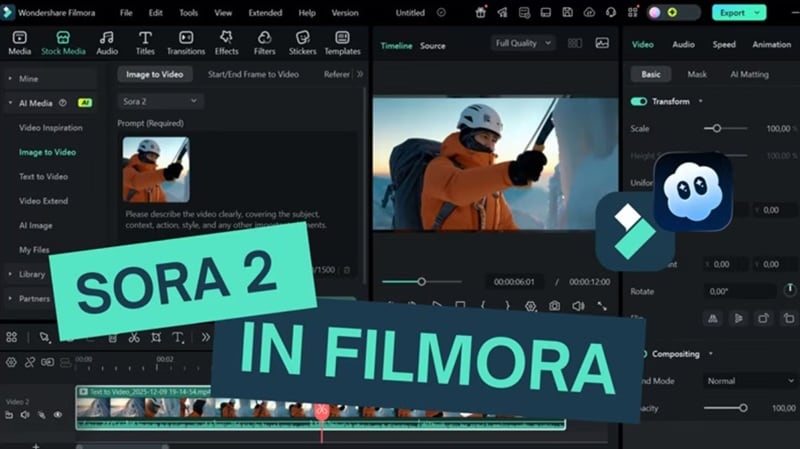Screen dimensions: 800x449
Task: Click the preview playback progress slider
Action: pos(422,282)
